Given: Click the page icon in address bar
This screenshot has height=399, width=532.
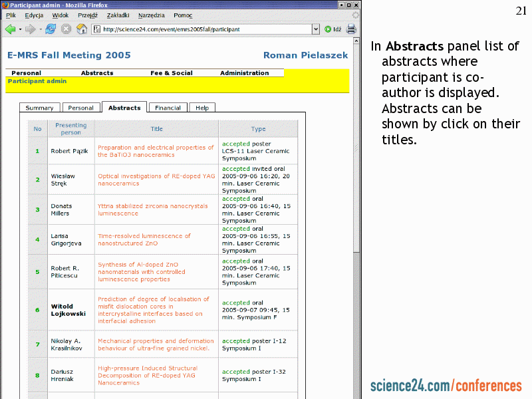Looking at the screenshot, I should [96, 29].
